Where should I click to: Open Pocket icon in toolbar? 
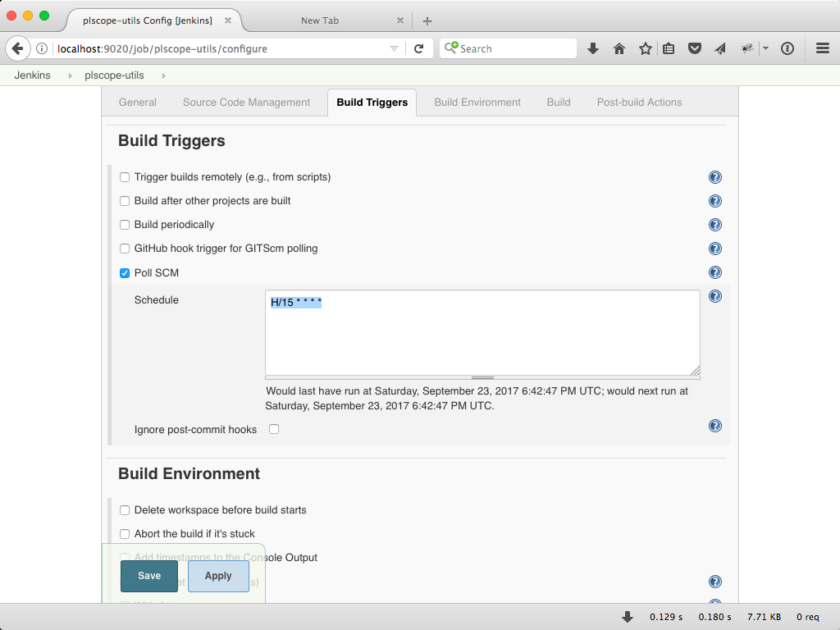pyautogui.click(x=695, y=48)
